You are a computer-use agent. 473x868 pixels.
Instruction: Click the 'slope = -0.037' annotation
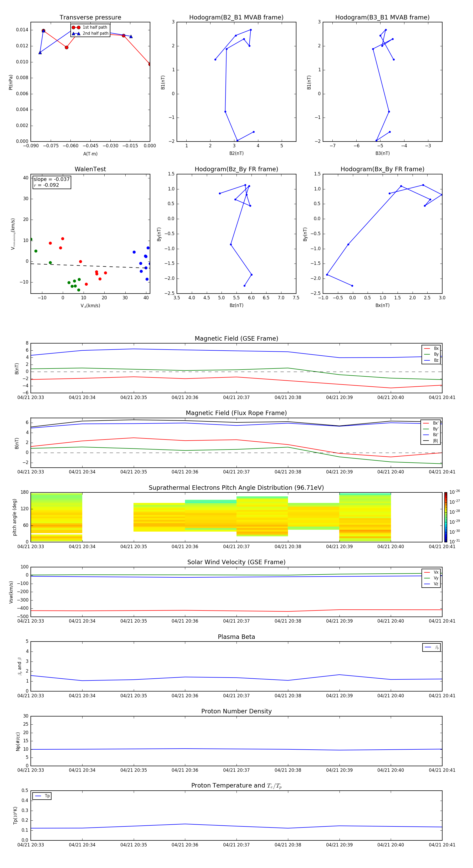52,179
